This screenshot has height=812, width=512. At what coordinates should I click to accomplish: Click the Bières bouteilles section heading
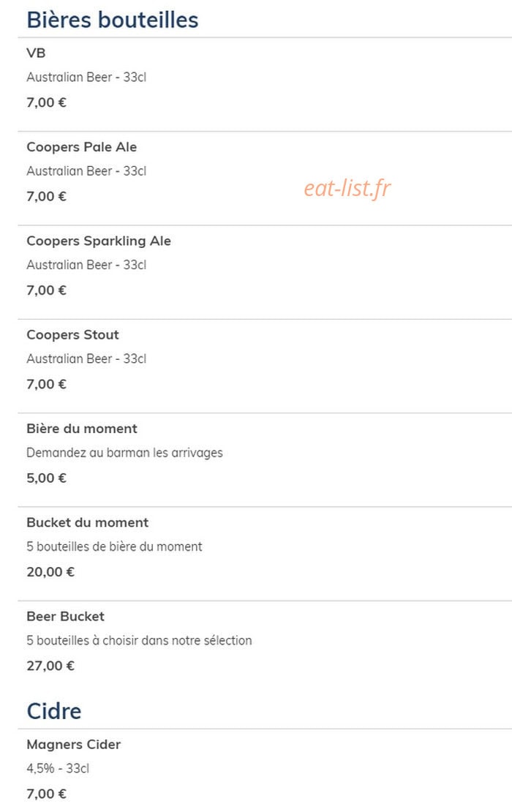click(x=113, y=20)
